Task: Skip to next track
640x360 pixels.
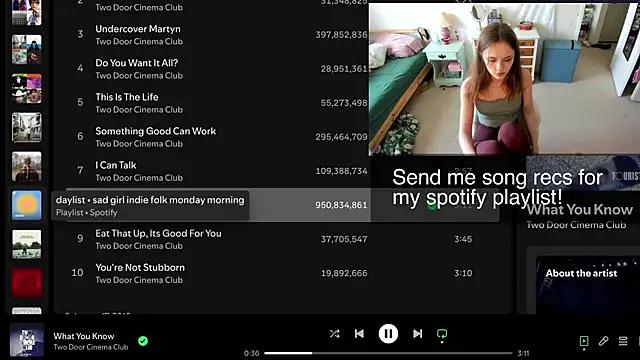Action: click(x=417, y=334)
